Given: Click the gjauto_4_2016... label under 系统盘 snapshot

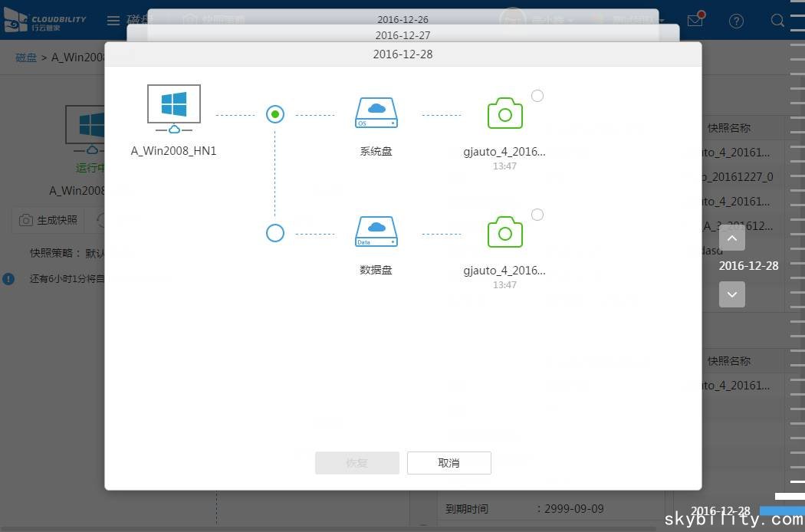Looking at the screenshot, I should click(x=504, y=152).
